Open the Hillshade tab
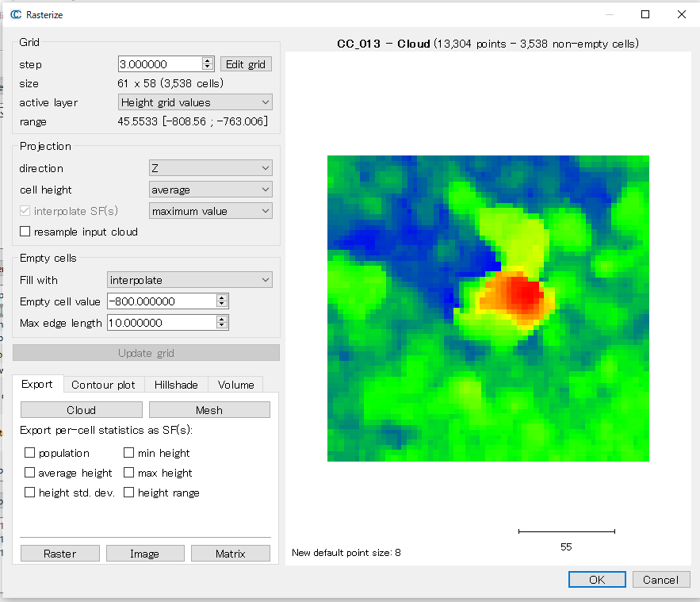 [176, 385]
